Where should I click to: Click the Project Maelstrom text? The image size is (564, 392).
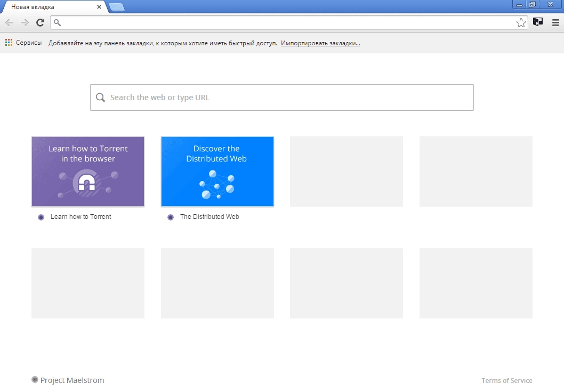72,380
